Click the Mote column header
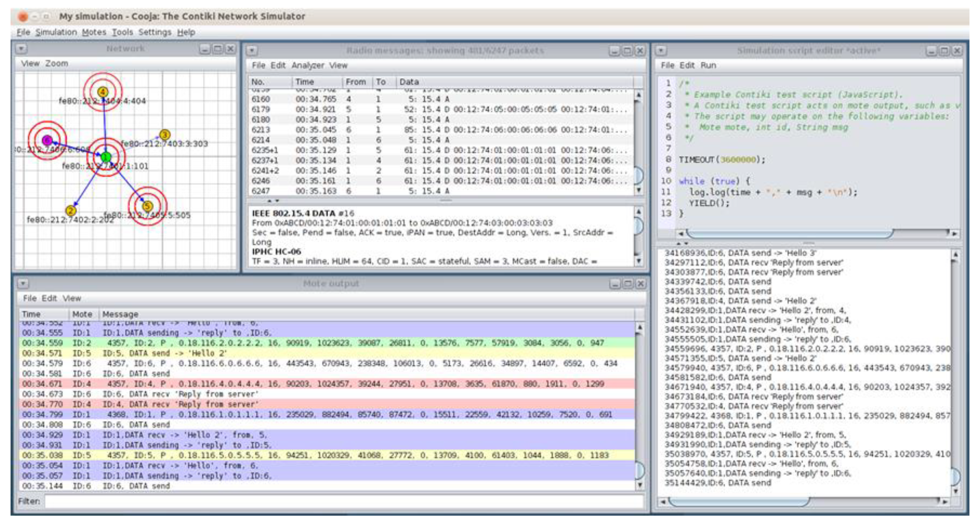The image size is (980, 527). [x=82, y=314]
